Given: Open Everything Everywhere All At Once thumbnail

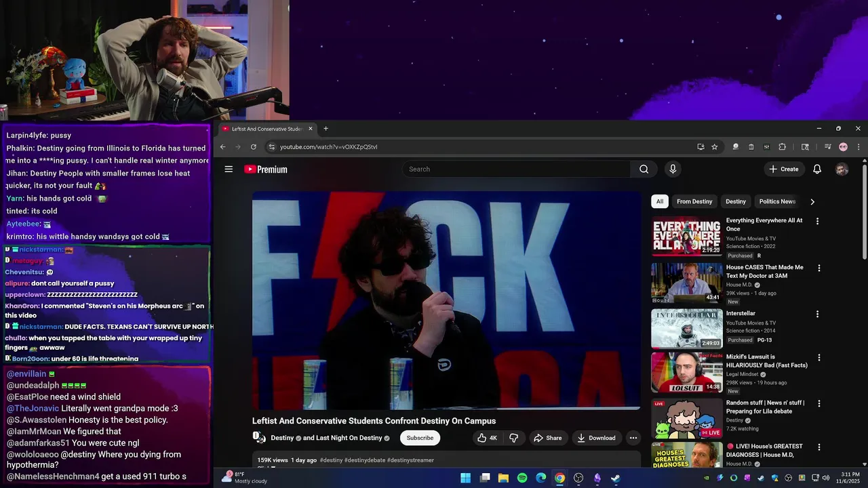Looking at the screenshot, I should pyautogui.click(x=687, y=236).
